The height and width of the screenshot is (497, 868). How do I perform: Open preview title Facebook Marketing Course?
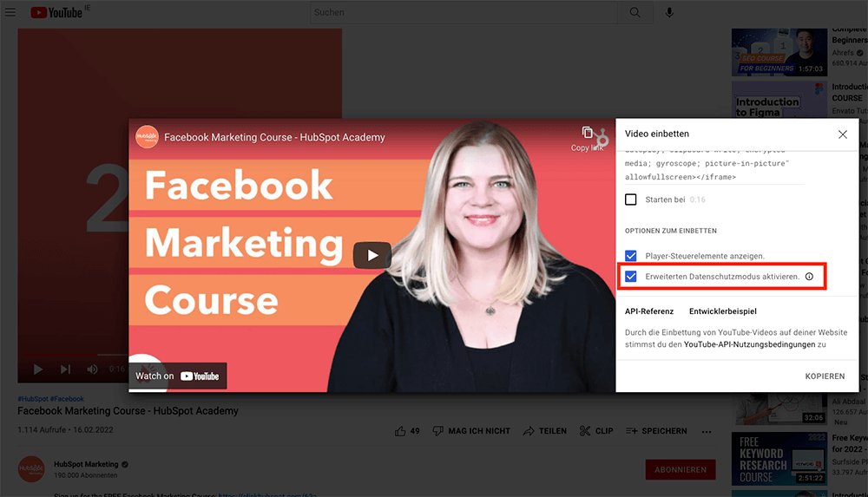coord(274,137)
